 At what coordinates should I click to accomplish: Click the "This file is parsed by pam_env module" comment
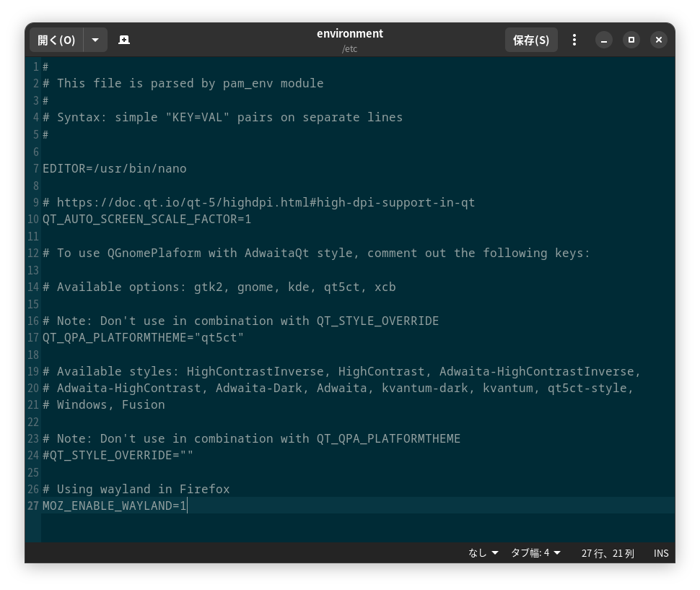(183, 84)
